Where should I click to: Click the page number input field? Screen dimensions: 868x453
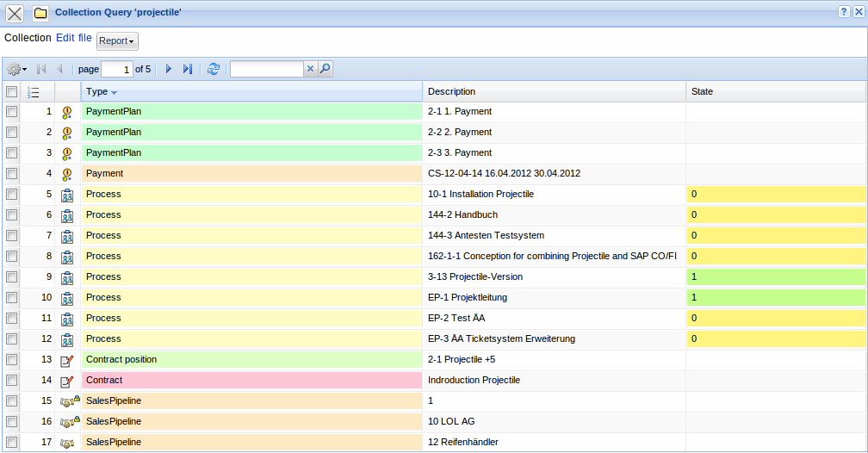pos(116,69)
